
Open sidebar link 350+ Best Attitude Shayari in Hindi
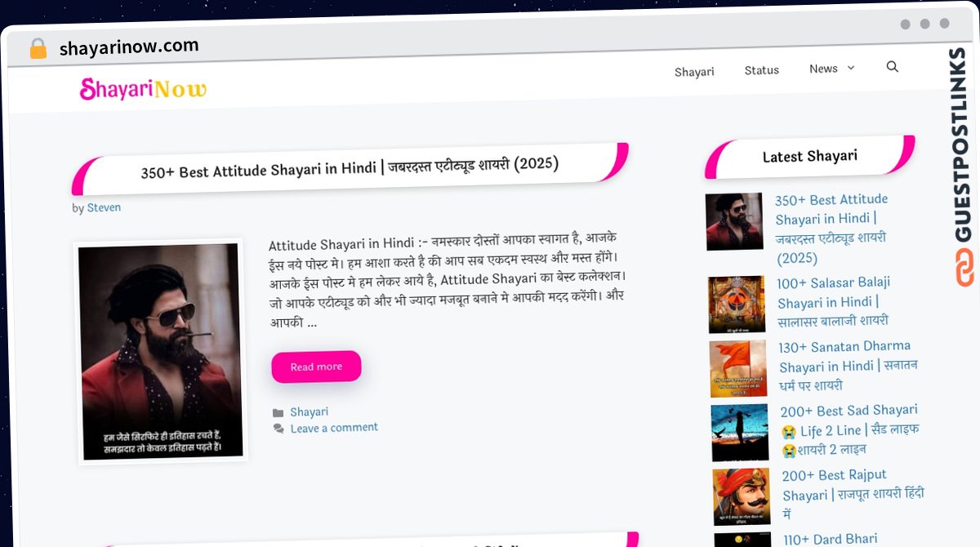point(832,229)
